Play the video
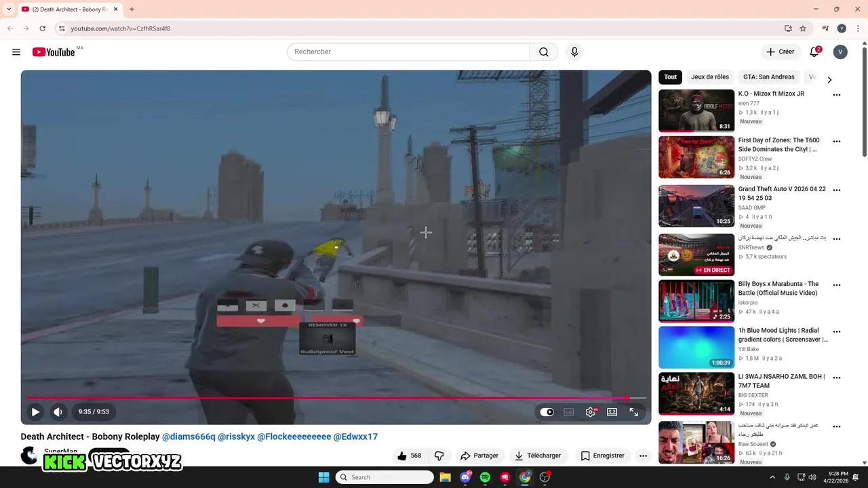 pyautogui.click(x=35, y=411)
